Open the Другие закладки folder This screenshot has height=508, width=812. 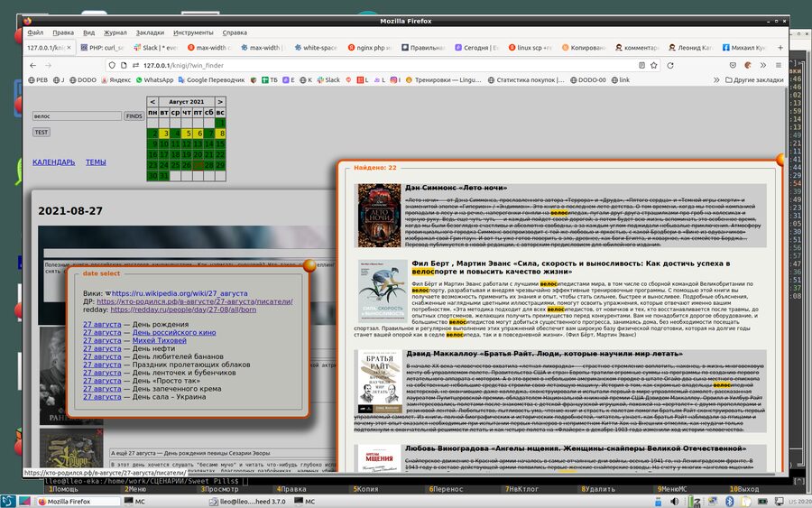754,79
